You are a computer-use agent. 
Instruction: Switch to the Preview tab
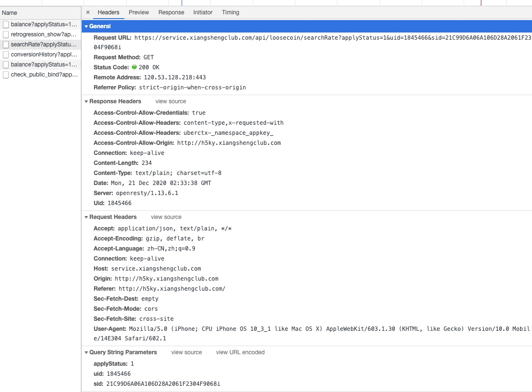coord(139,12)
